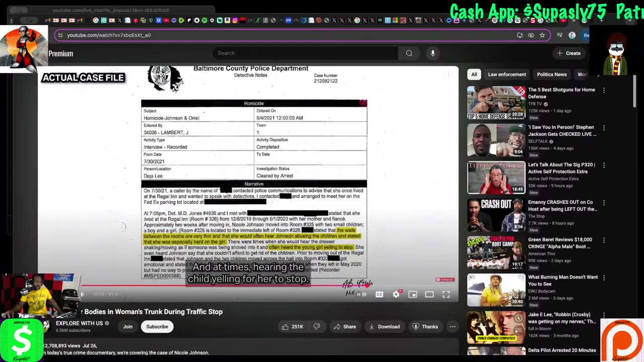Enable miniplayer mode

(x=413, y=295)
